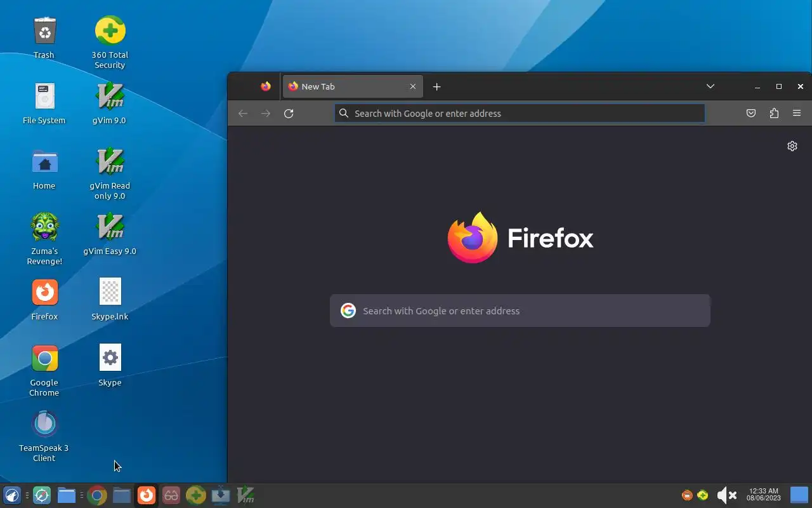Open the dark folder taskbar item

122,495
